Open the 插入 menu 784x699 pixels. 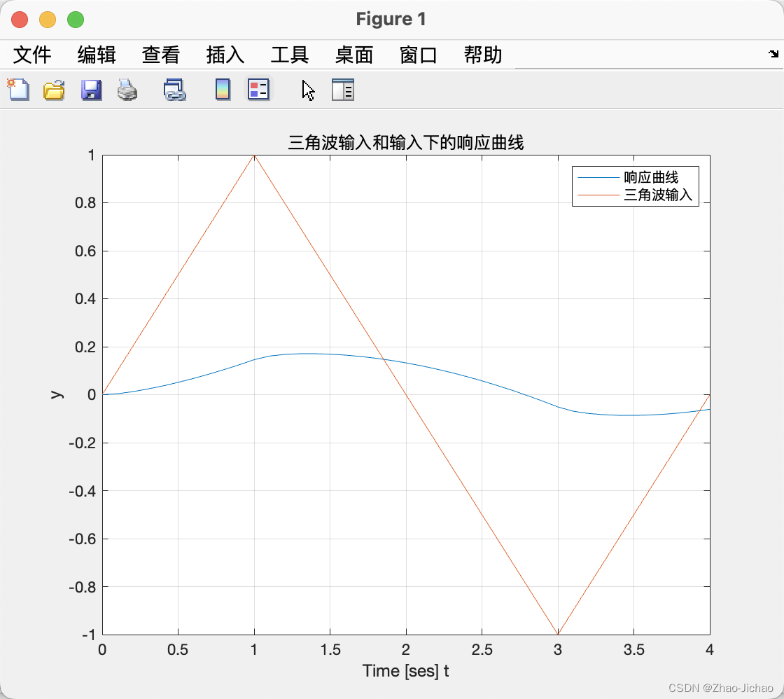point(225,55)
